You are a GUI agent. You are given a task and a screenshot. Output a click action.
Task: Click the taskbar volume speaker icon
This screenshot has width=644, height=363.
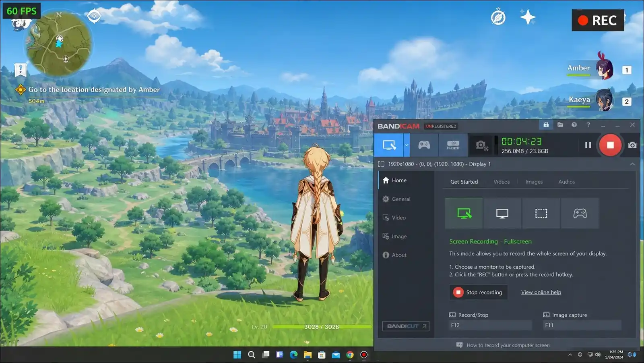coord(598,355)
